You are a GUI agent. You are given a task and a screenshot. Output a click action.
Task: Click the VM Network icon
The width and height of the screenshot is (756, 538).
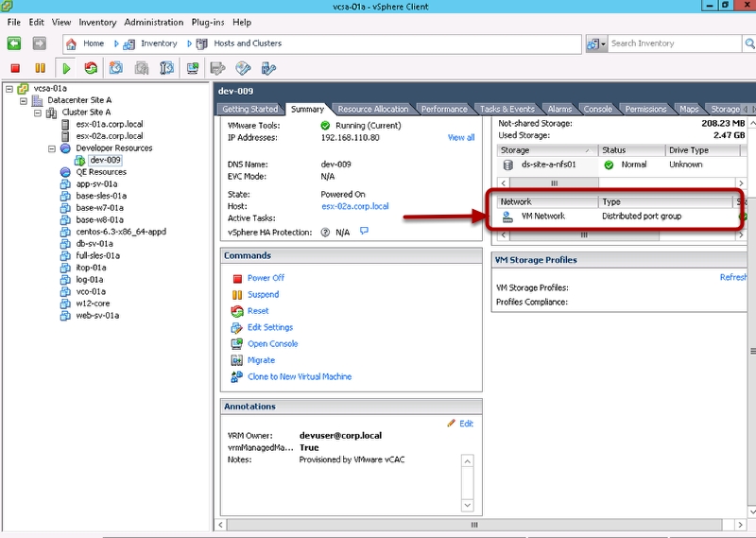pyautogui.click(x=507, y=217)
